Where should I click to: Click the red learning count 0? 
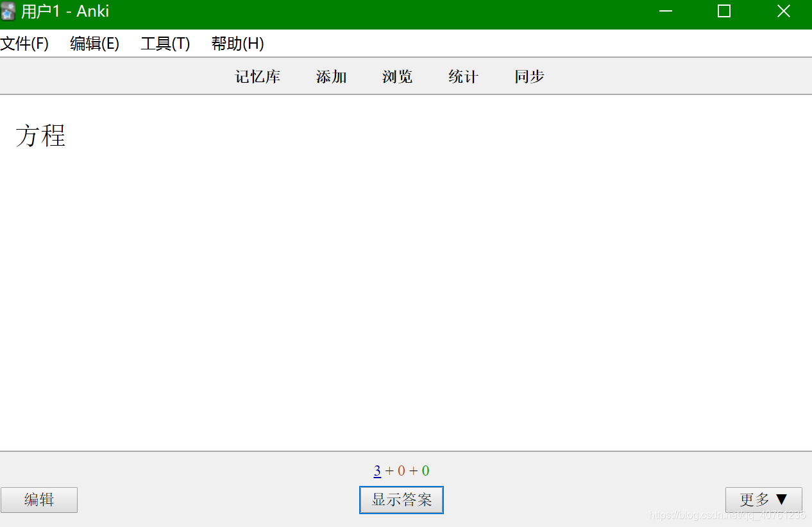point(401,471)
